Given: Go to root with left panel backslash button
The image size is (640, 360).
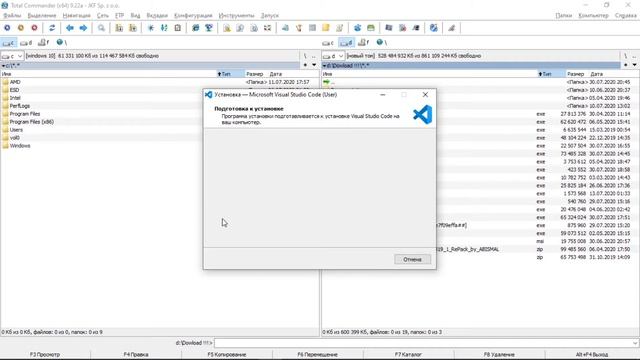Looking at the screenshot, I should pos(305,56).
